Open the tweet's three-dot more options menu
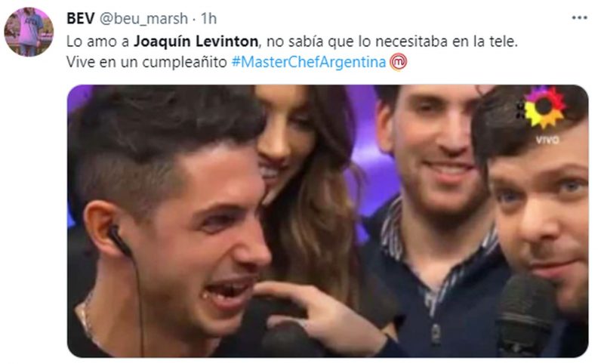This screenshot has height=364, width=604. [579, 18]
